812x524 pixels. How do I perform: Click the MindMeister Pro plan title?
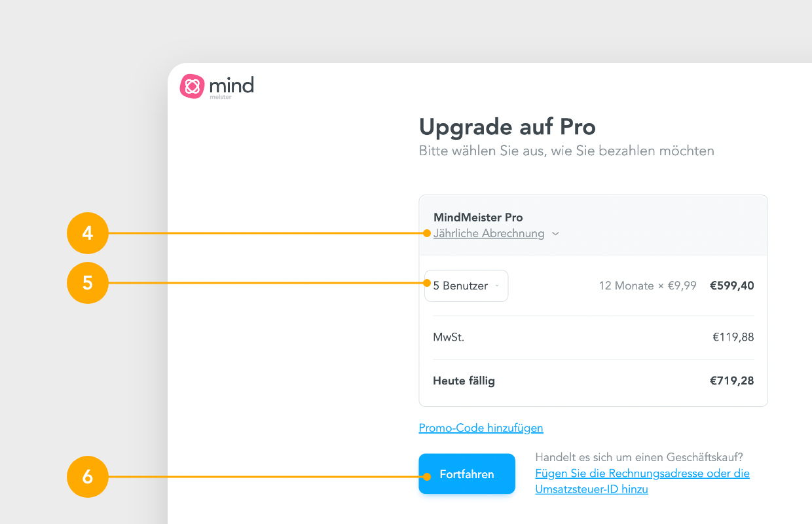click(478, 217)
